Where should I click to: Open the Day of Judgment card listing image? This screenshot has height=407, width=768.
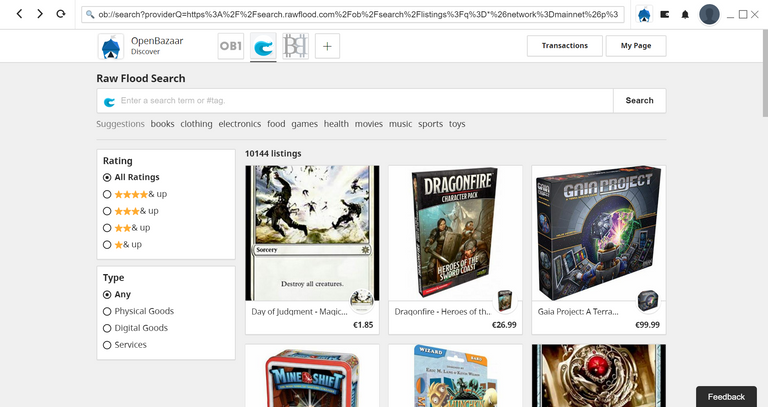coord(312,233)
